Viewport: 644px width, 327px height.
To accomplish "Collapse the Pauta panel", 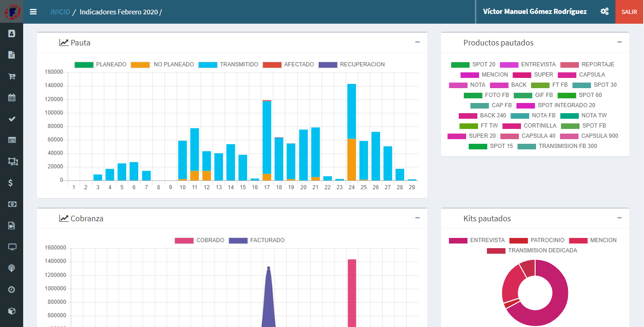I will (417, 42).
